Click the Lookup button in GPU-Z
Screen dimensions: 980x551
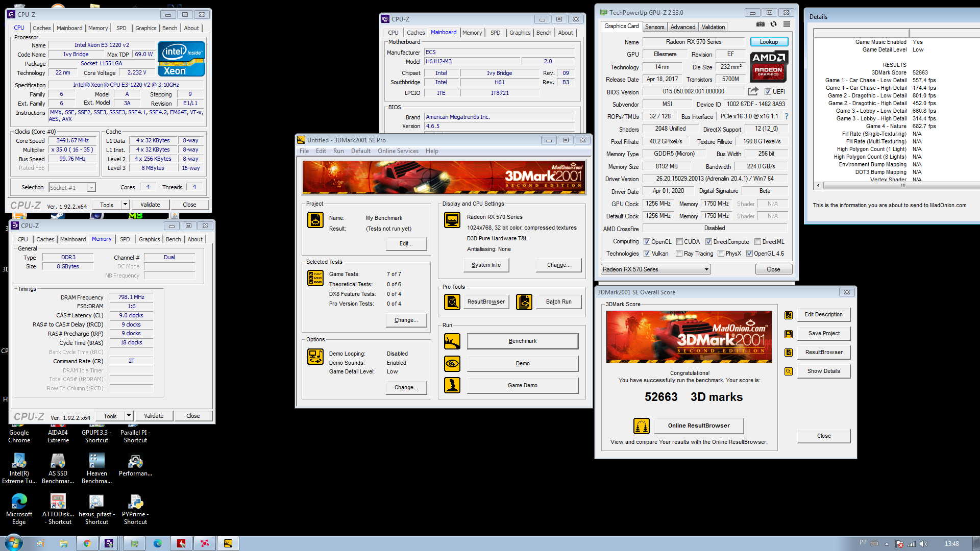coord(769,42)
